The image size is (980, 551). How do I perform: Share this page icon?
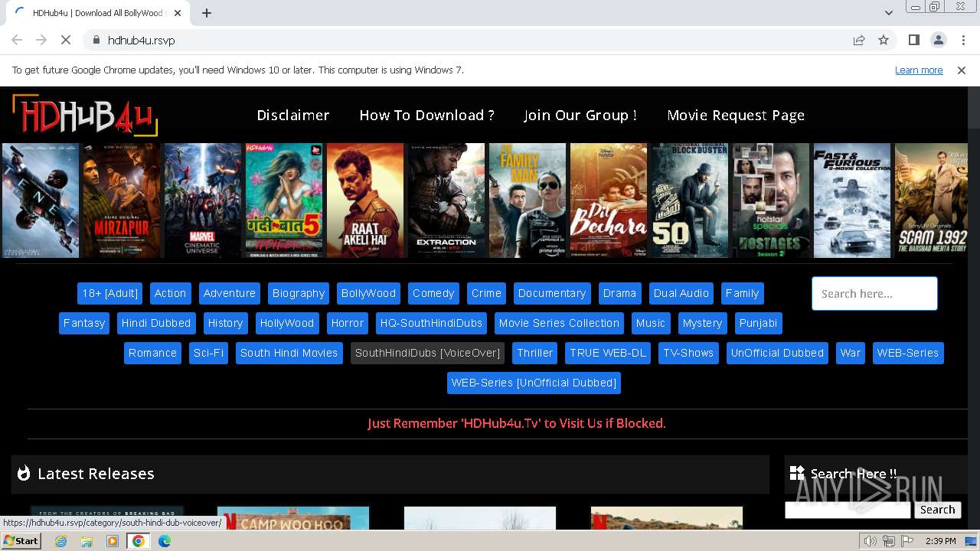click(x=859, y=40)
